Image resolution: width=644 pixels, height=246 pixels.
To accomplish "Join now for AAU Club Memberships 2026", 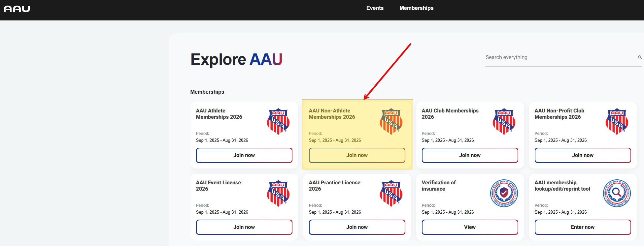I will [x=470, y=155].
